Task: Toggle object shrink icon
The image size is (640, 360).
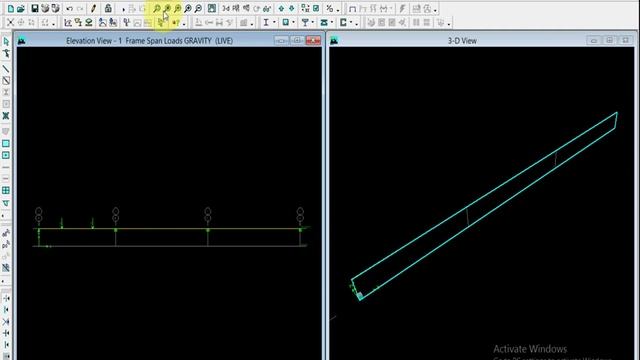Action: [305, 8]
